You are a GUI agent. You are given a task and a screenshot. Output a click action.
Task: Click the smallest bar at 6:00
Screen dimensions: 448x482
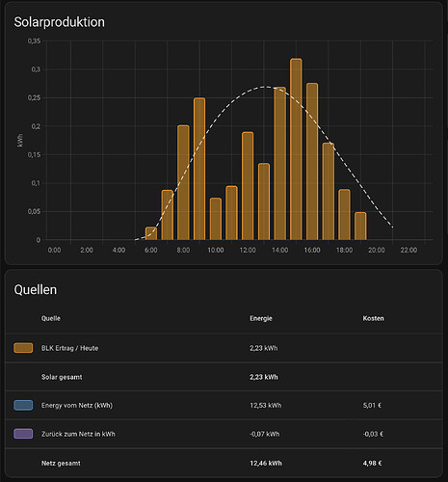point(151,233)
